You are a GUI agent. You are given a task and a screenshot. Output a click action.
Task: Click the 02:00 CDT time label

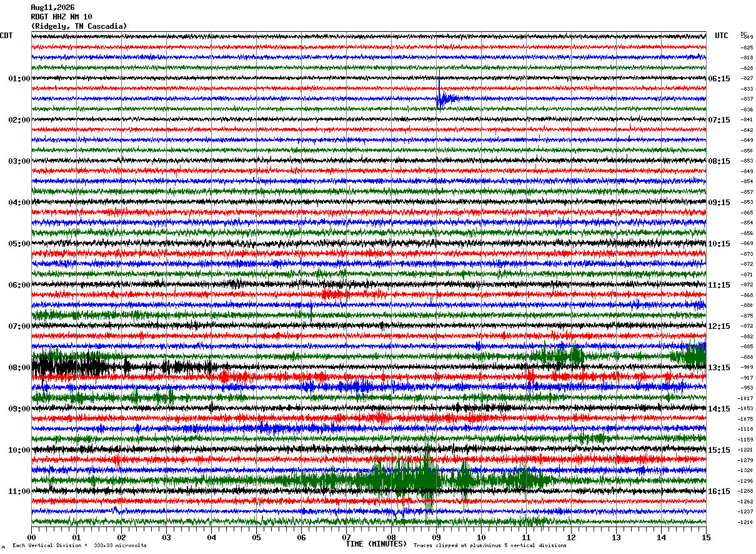(19, 120)
